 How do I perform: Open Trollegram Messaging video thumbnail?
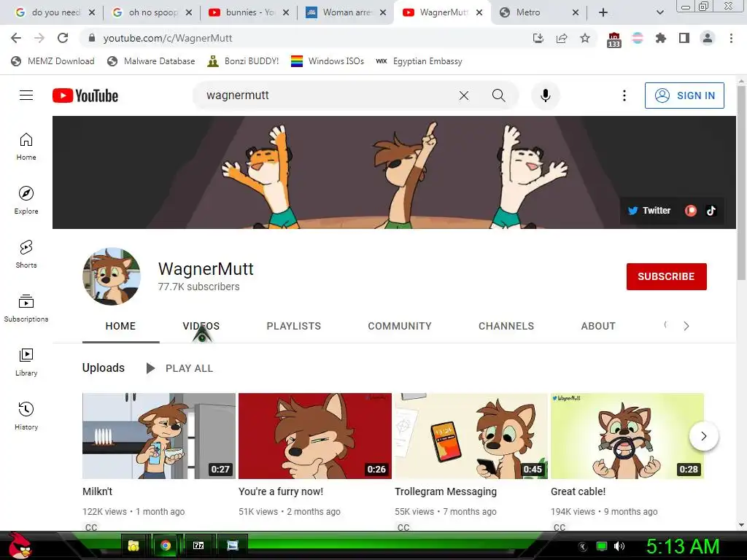click(471, 436)
